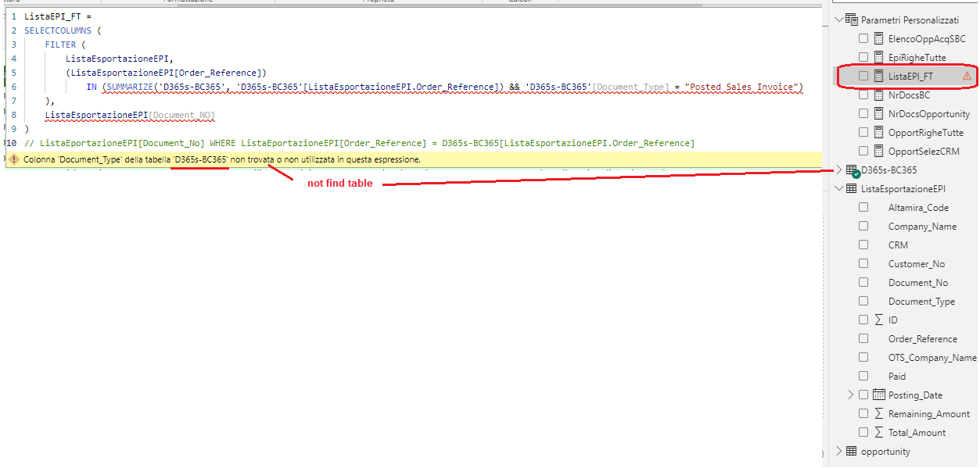Collapse the Parametri Personalizzati table group
980x468 pixels.
(x=840, y=20)
